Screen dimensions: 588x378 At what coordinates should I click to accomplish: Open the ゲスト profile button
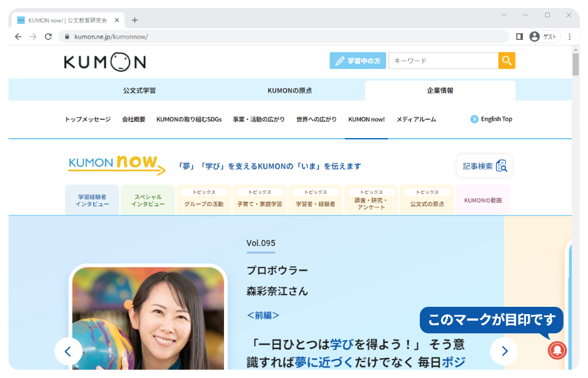click(544, 36)
